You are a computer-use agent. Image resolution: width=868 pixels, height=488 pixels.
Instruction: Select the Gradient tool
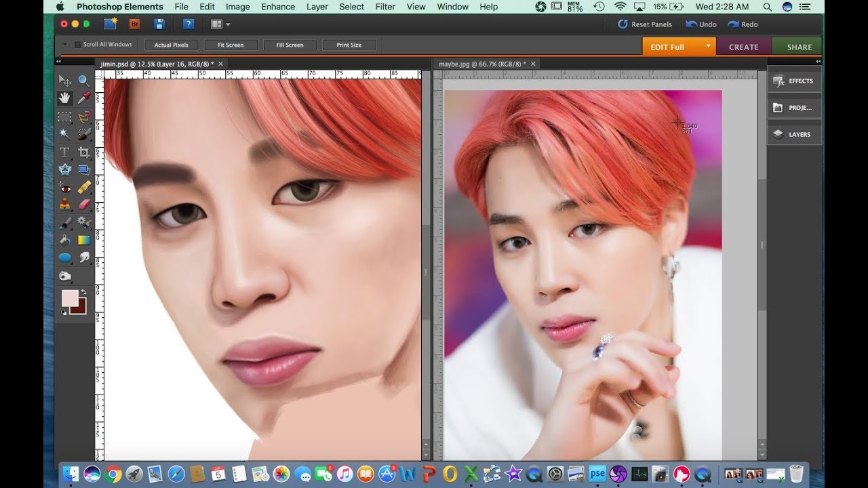pos(83,239)
